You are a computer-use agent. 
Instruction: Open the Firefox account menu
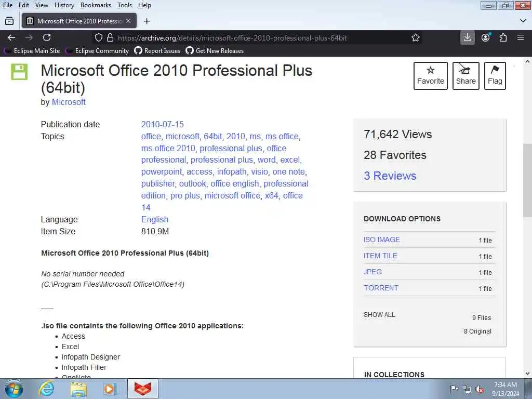[x=486, y=37]
